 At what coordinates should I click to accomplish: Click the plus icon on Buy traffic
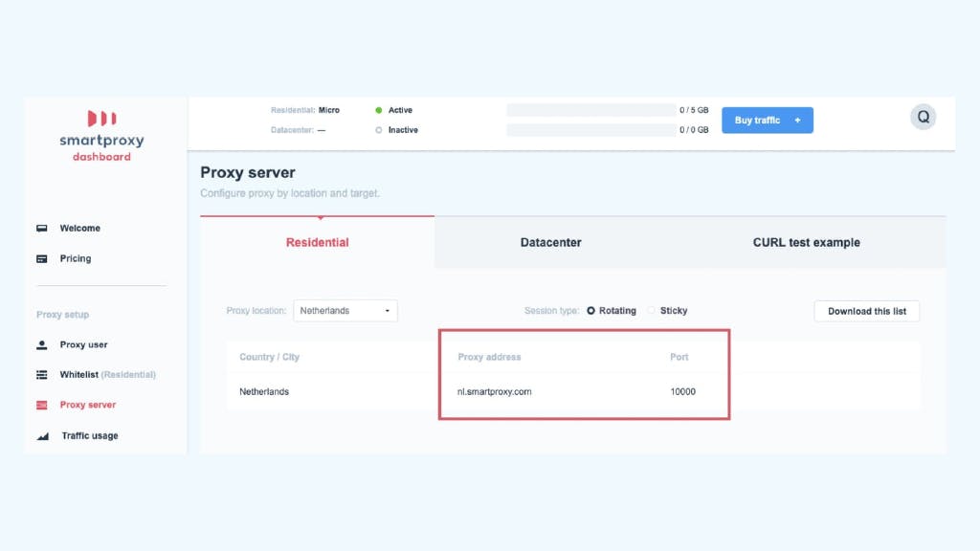(x=797, y=120)
